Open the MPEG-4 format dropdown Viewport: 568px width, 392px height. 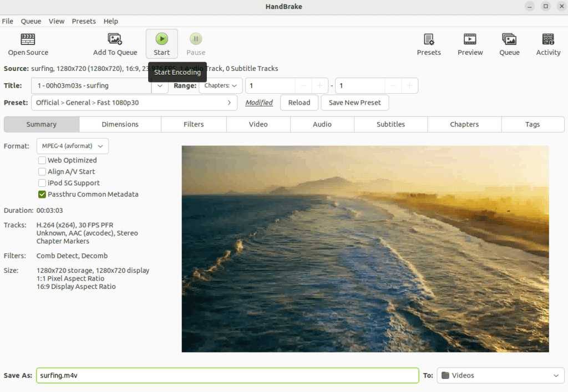pyautogui.click(x=72, y=146)
